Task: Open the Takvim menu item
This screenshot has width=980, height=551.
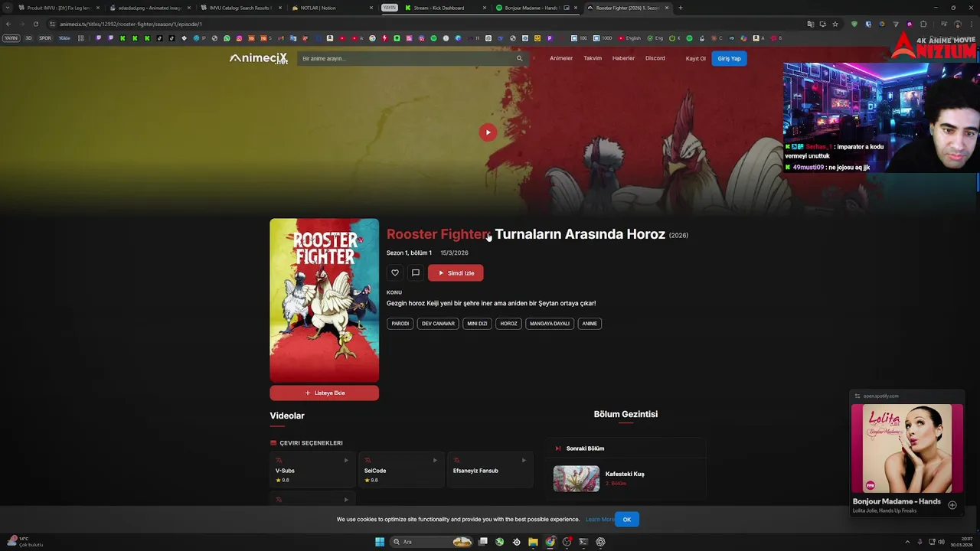Action: point(593,58)
